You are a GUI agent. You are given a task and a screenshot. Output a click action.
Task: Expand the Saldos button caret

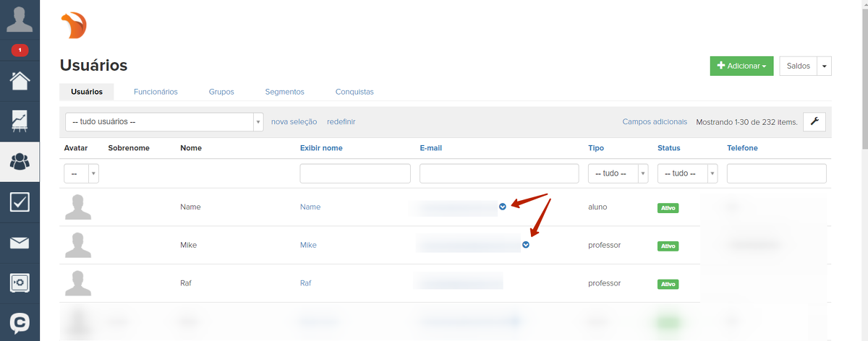coord(824,66)
